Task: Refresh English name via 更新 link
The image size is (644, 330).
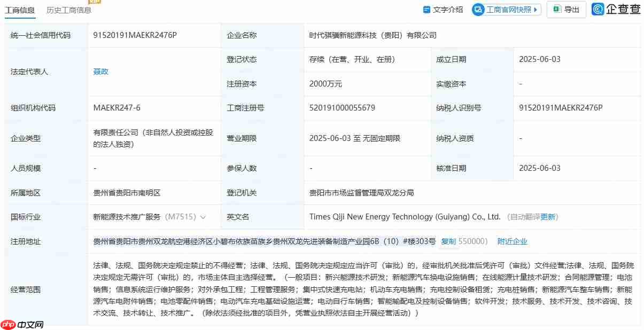Action: coord(548,217)
